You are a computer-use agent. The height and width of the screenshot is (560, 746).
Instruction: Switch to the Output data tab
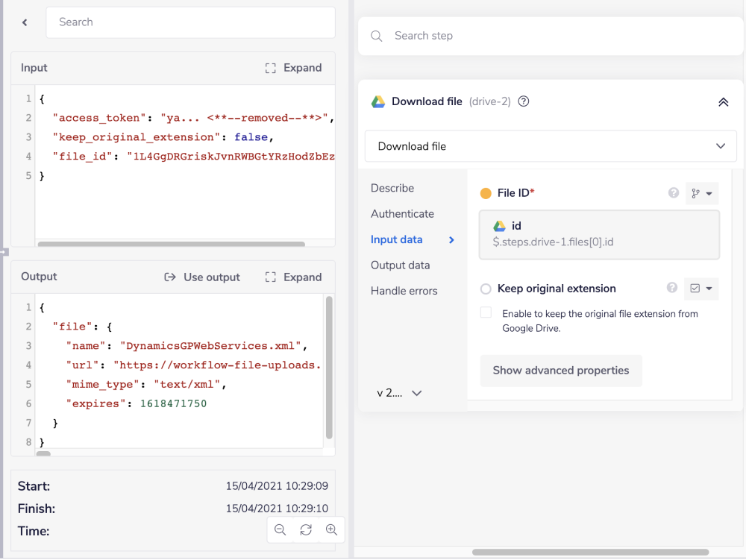[x=401, y=265]
